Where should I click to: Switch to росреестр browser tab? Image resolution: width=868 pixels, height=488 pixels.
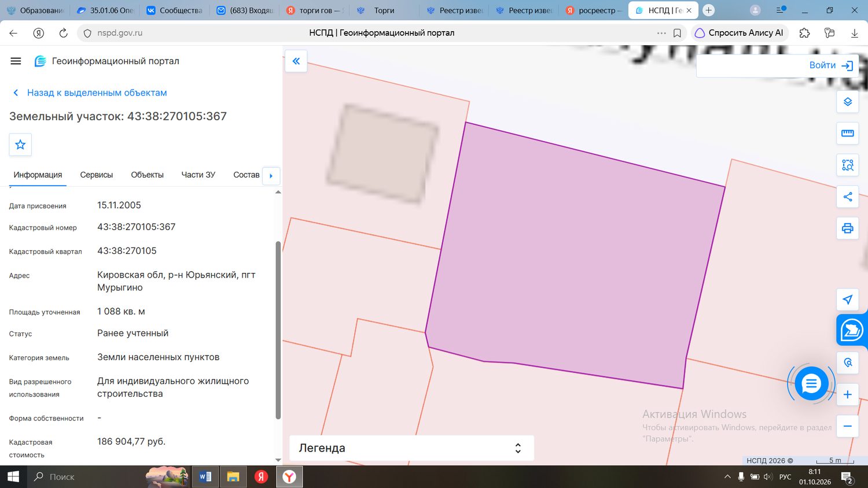(x=594, y=10)
